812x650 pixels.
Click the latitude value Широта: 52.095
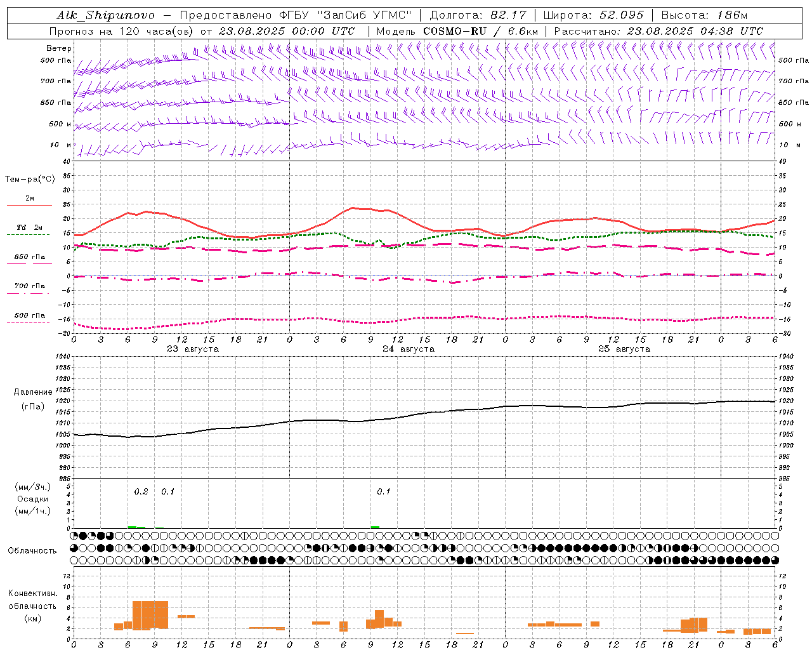[594, 15]
